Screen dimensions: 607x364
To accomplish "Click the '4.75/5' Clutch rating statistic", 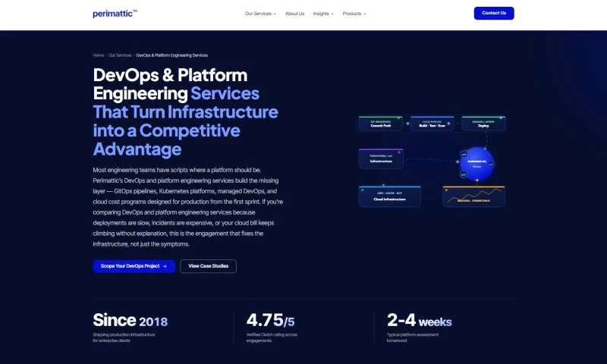I will pyautogui.click(x=270, y=320).
